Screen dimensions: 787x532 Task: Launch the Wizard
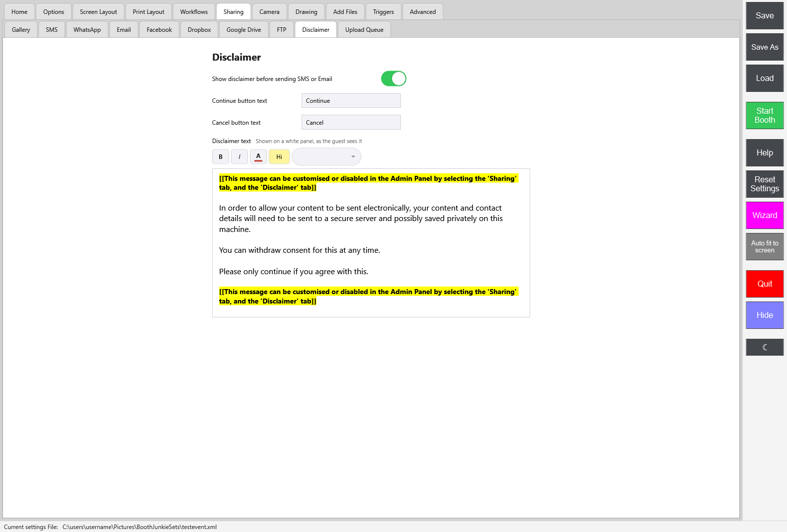pyautogui.click(x=765, y=216)
